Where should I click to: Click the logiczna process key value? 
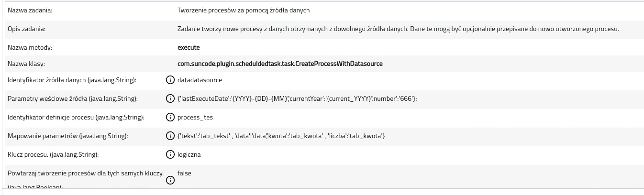[189, 155]
